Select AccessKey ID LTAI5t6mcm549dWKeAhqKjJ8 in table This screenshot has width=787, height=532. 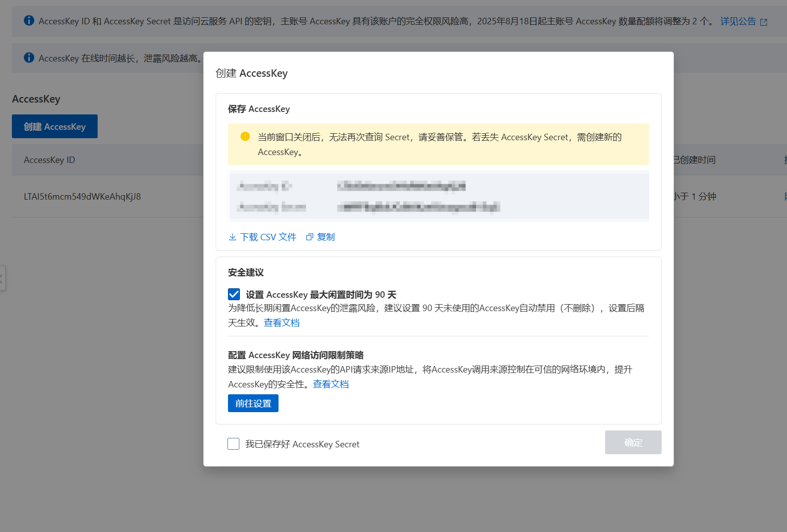tap(82, 197)
